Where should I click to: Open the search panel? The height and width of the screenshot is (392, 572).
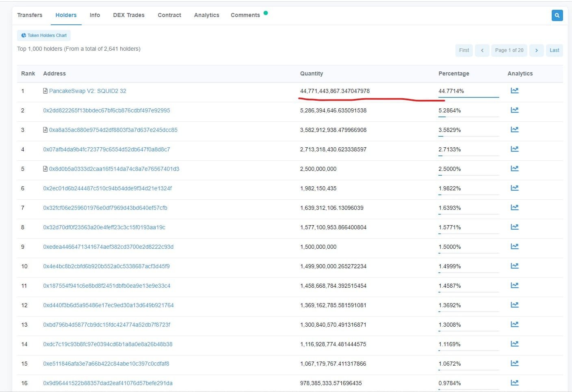pos(557,15)
